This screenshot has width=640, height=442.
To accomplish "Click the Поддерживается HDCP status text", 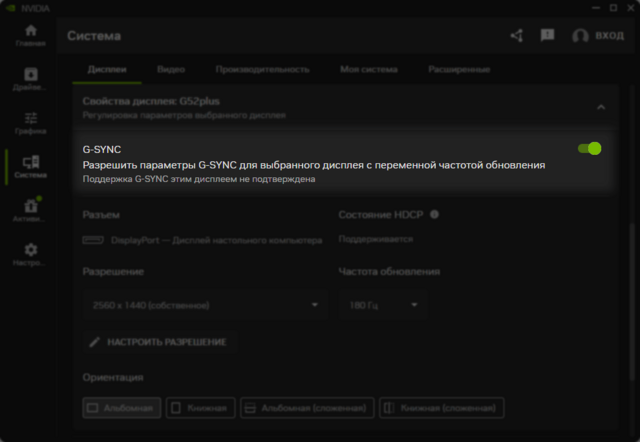I will pos(376,239).
